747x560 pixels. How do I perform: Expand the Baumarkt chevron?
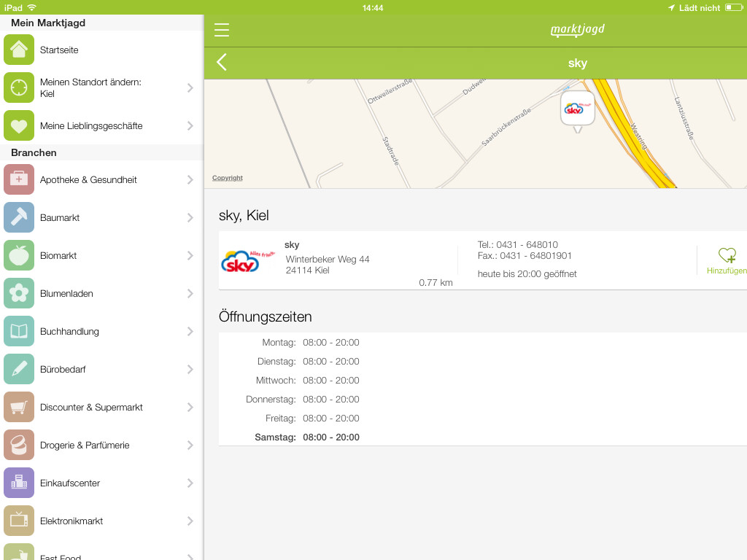pyautogui.click(x=190, y=217)
